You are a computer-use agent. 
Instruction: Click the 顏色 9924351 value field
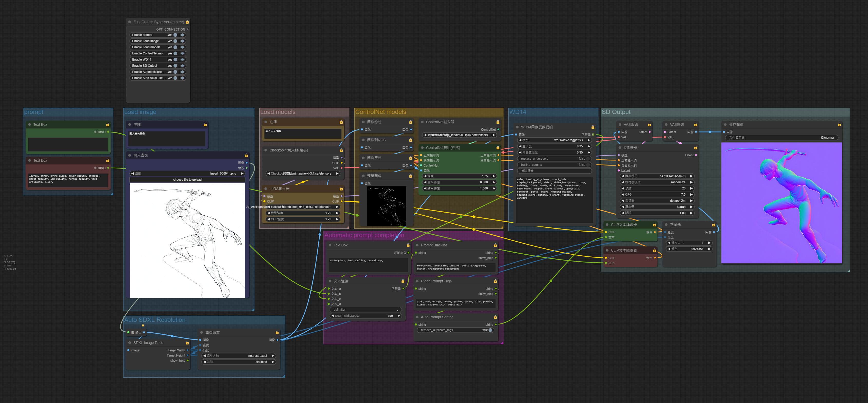(x=689, y=249)
